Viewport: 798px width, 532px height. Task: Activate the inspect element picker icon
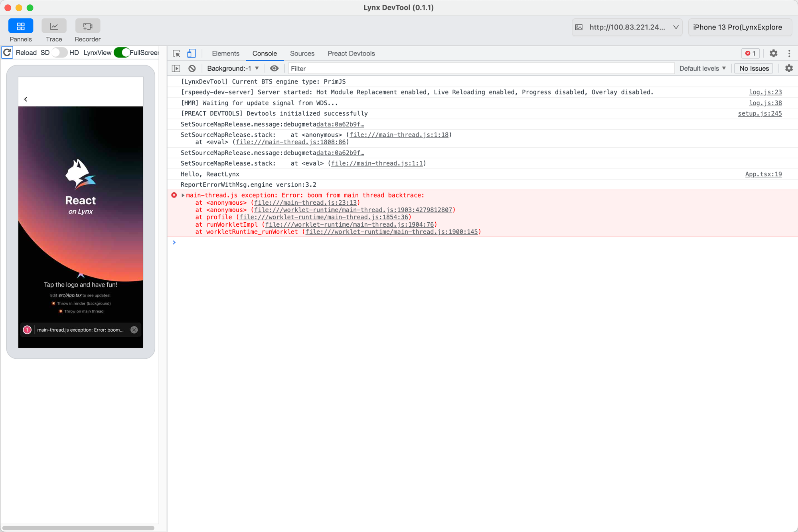coord(176,53)
